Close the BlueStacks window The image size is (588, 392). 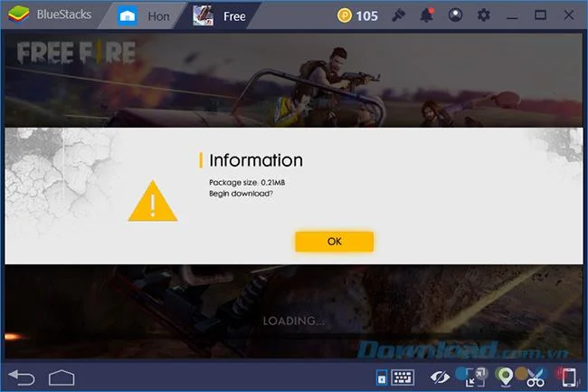point(568,15)
